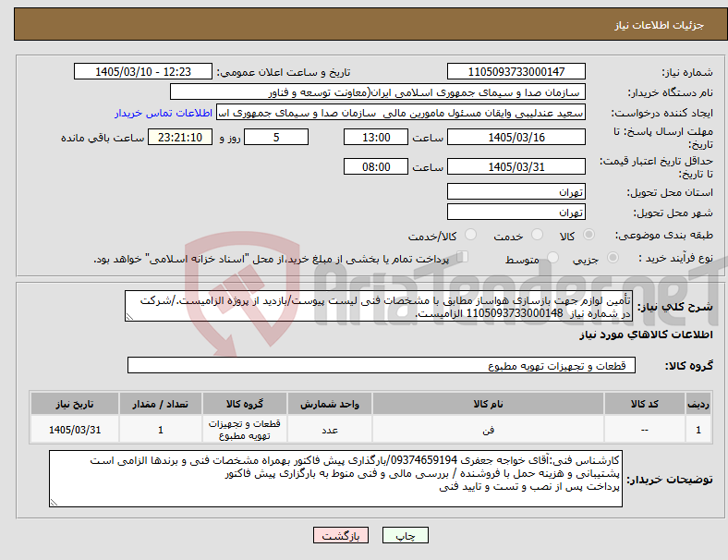Select the متوسط purchase type radio

pyautogui.click(x=552, y=257)
